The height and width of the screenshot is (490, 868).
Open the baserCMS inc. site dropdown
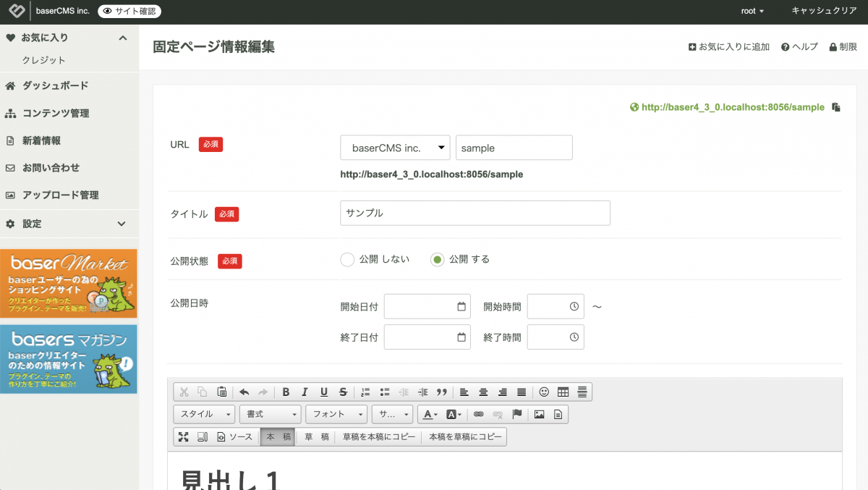[x=395, y=148]
